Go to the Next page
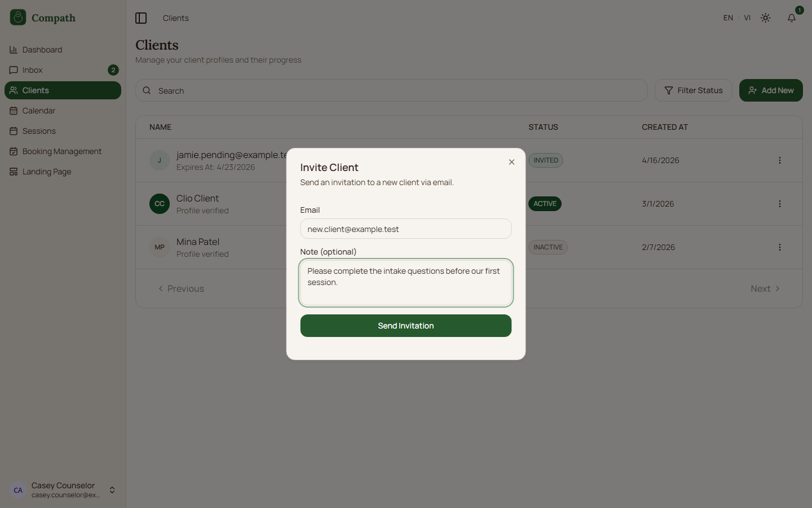Screen dimensions: 812x508 coord(765,288)
